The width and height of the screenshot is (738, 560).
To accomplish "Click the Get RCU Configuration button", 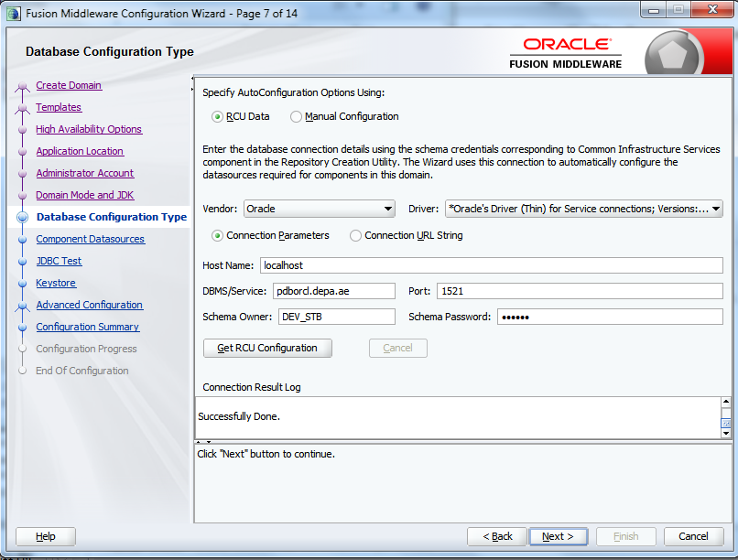I will pyautogui.click(x=267, y=348).
